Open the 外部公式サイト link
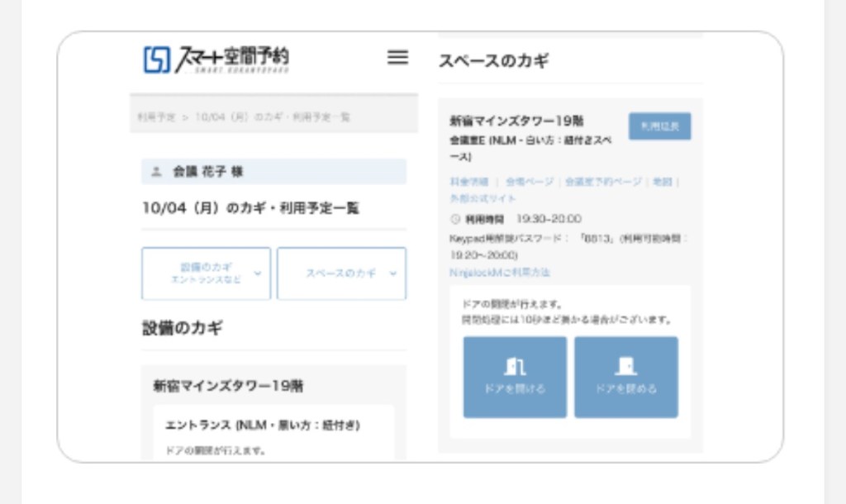Image resolution: width=846 pixels, height=504 pixels. coord(482,198)
